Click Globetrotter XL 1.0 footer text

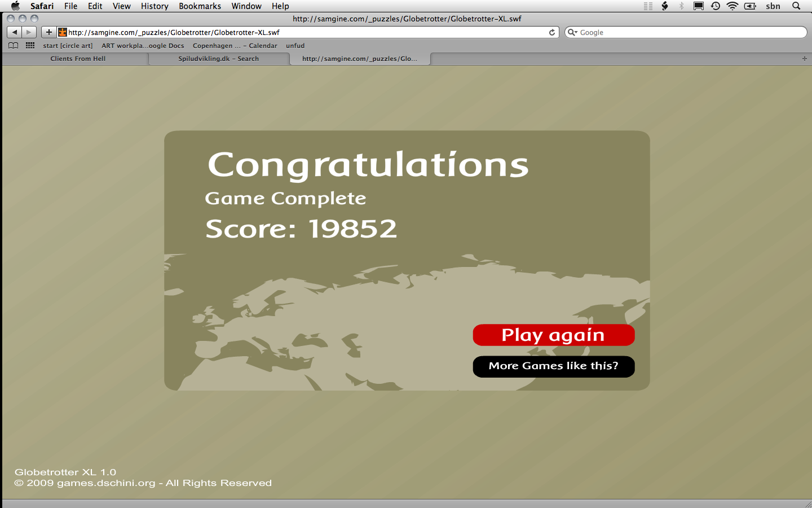coord(65,472)
